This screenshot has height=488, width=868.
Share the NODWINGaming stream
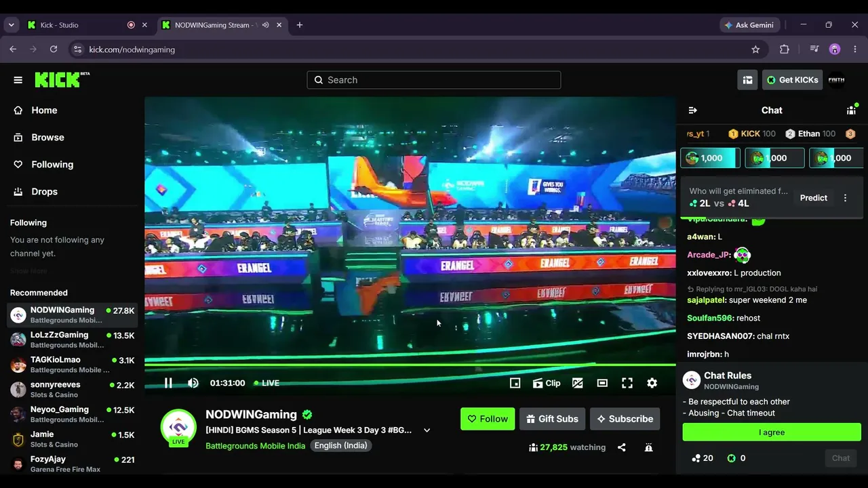622,447
